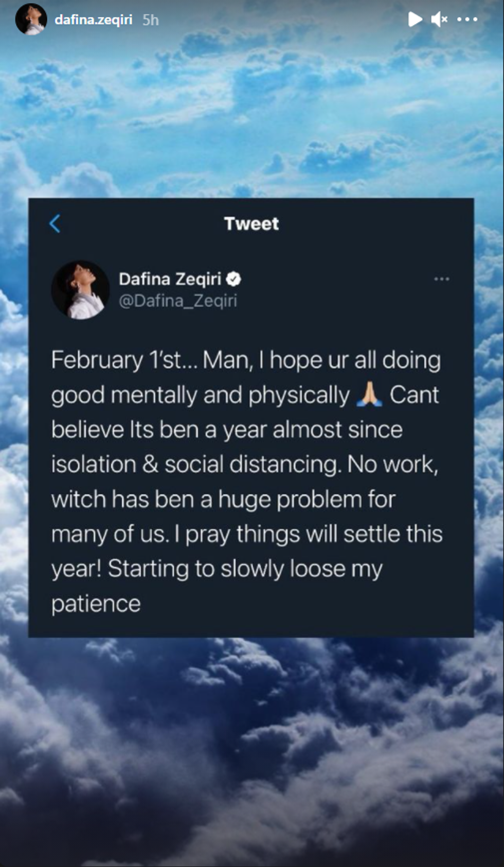Expand the tweet's three-dot overflow menu
The height and width of the screenshot is (867, 504).
441,279
